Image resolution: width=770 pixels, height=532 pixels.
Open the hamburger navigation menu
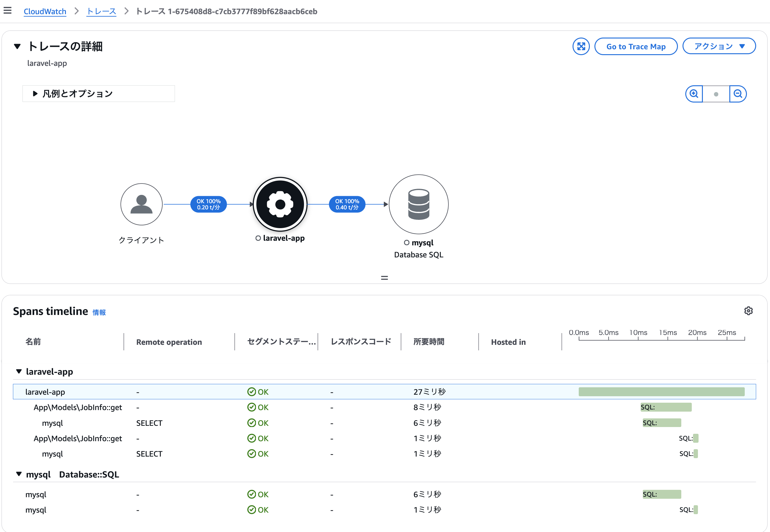click(x=7, y=11)
